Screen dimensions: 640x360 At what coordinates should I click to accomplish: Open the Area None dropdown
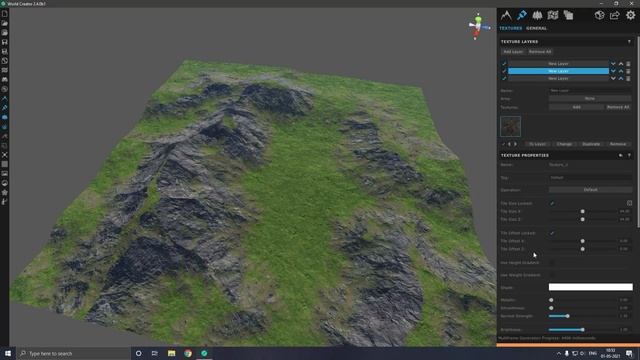pyautogui.click(x=590, y=98)
